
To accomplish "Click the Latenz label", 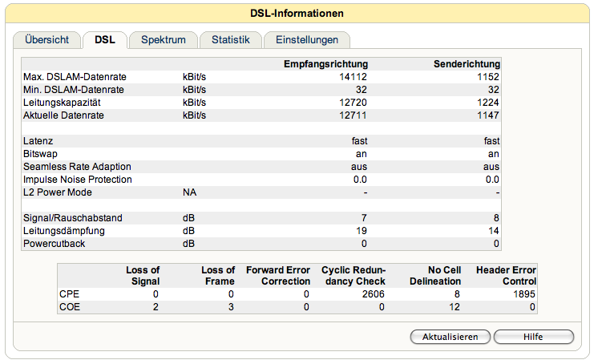I will [38, 141].
